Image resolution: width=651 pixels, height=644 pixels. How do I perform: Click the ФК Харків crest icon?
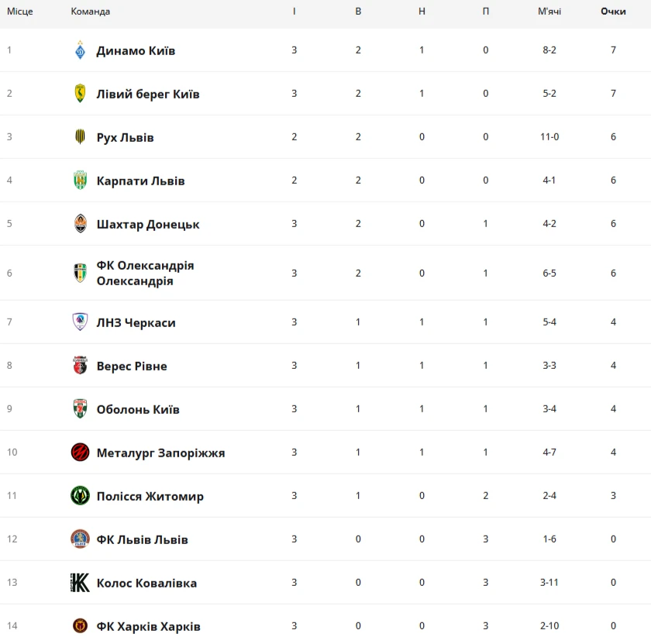click(x=80, y=625)
